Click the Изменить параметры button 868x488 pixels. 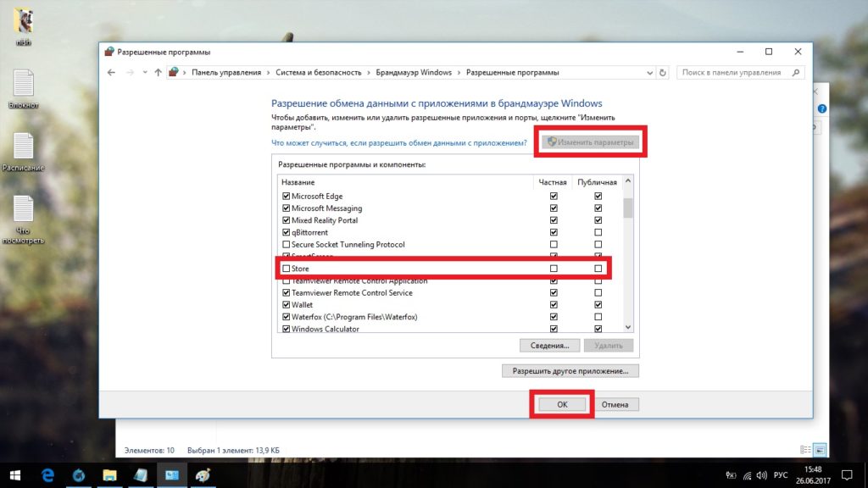591,142
